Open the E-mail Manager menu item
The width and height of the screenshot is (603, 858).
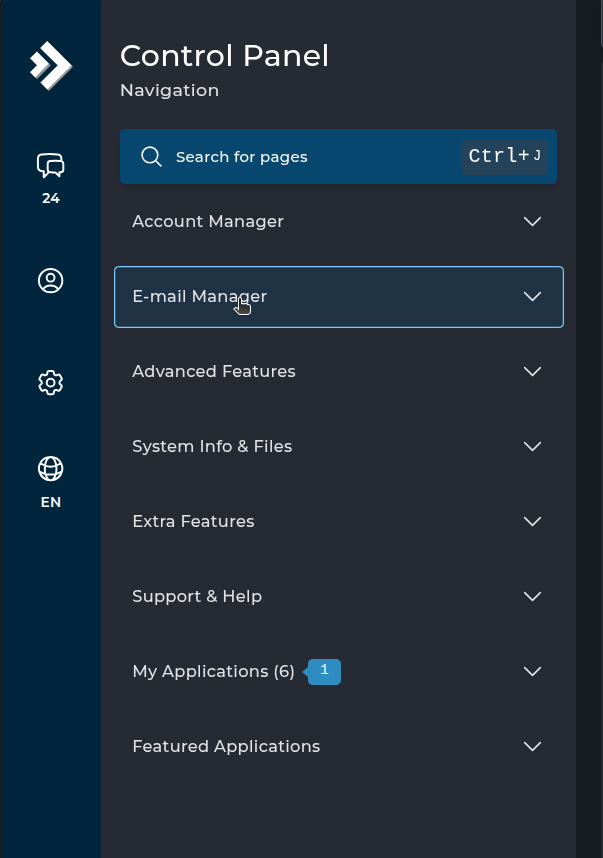pos(200,297)
